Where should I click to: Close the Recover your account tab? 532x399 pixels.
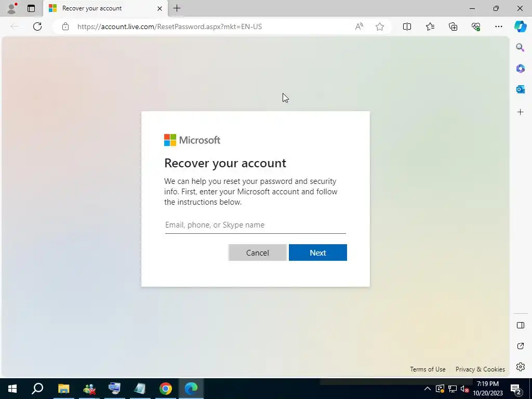159,8
